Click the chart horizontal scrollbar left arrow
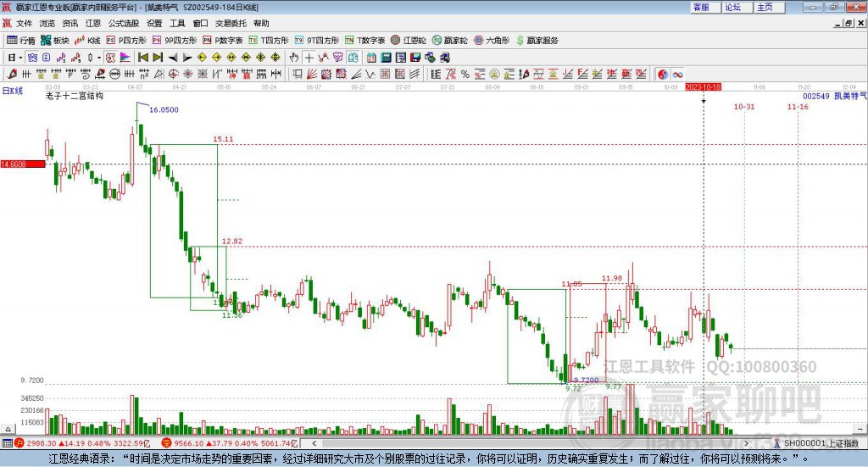Viewport: 868px width, 467px height. 314,443
